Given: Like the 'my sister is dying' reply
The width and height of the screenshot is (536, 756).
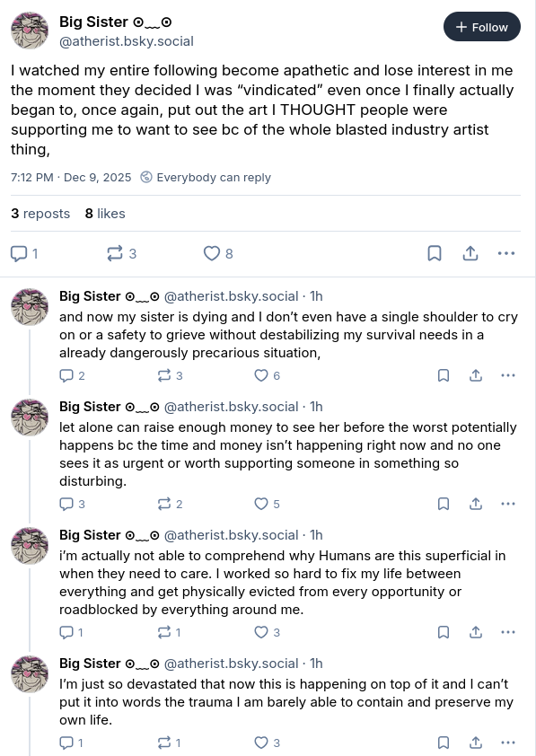Looking at the screenshot, I should tap(267, 375).
